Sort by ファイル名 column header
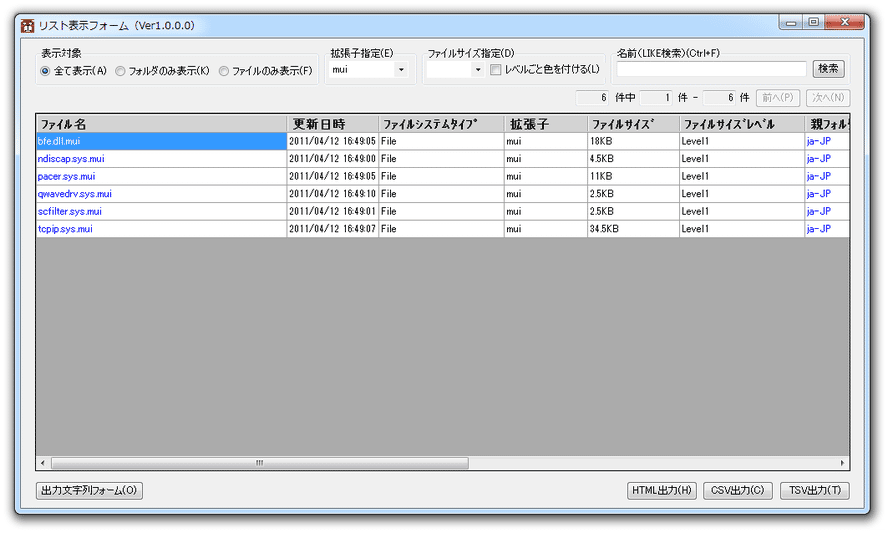 (x=162, y=123)
